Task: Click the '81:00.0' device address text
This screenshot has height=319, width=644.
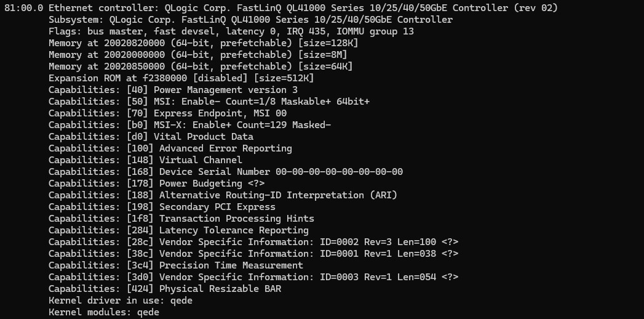Action: coord(23,8)
